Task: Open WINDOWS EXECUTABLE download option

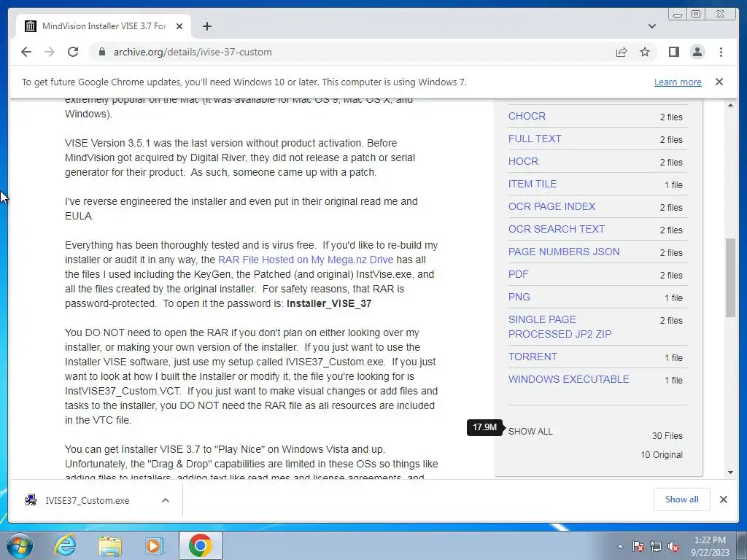Action: (x=569, y=379)
